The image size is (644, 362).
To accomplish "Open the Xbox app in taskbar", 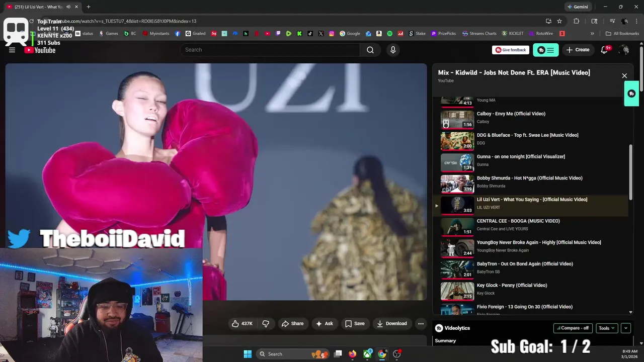I will pyautogui.click(x=368, y=354).
